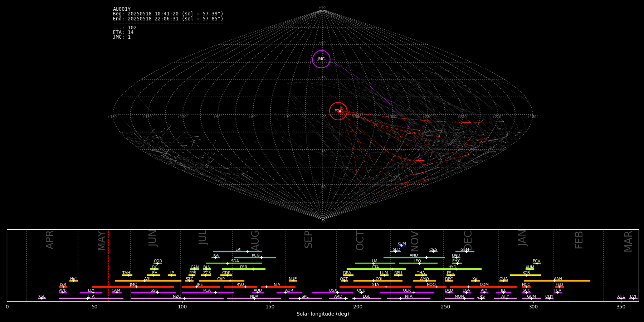
Task: Click the ECV shower label
Action: (x=537, y=261)
